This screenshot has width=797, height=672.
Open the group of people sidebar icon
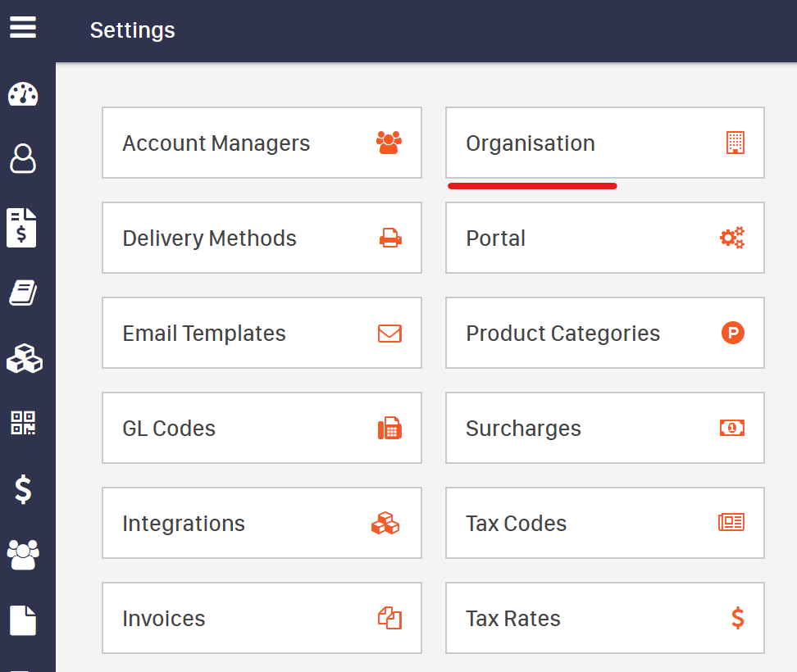pos(23,555)
